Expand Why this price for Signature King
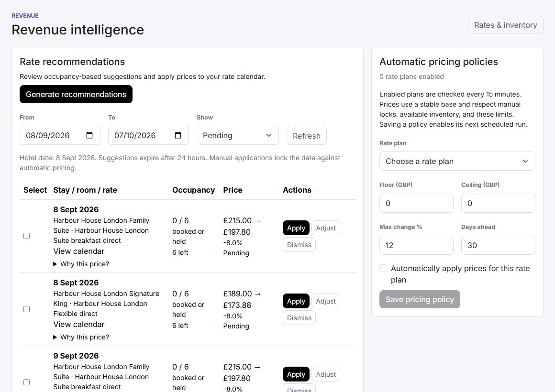555x392 pixels. 81,337
